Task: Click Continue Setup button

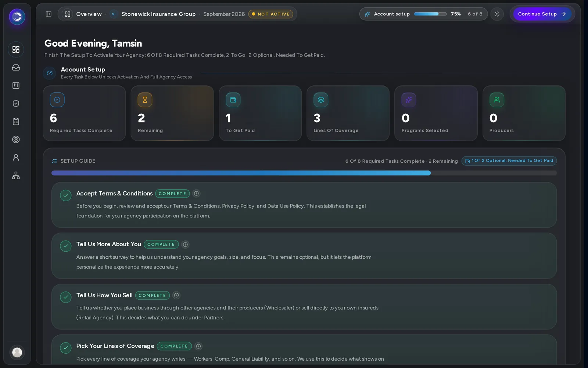Action: [542, 14]
